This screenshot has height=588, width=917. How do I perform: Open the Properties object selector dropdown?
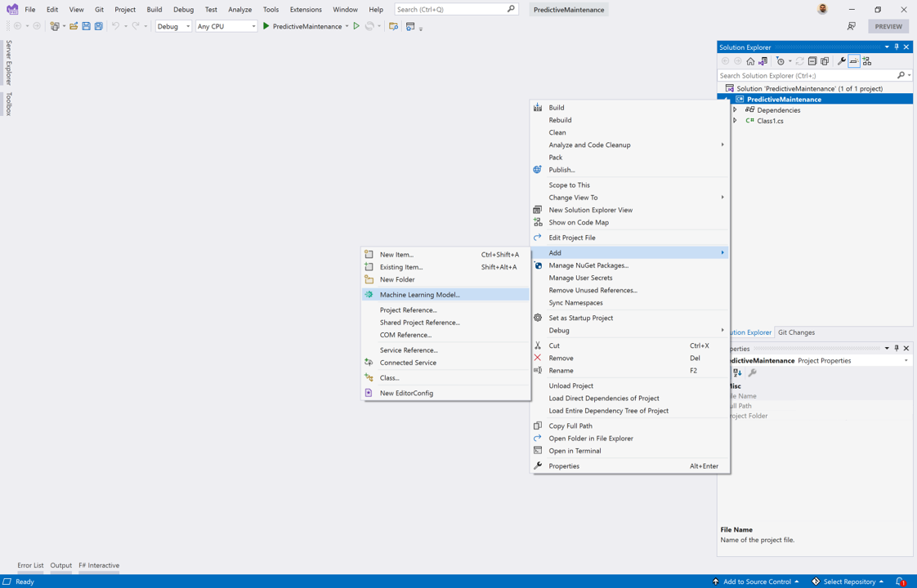click(x=906, y=361)
